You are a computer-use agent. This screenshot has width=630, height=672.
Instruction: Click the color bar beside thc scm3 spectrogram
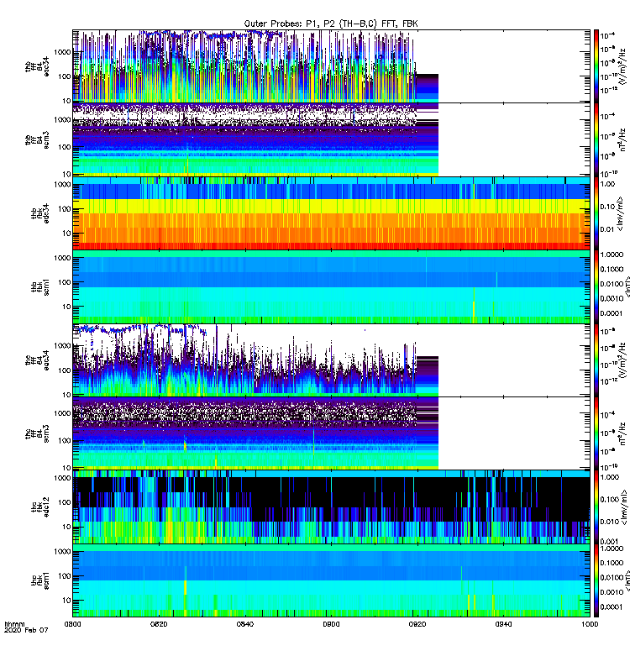[596, 433]
